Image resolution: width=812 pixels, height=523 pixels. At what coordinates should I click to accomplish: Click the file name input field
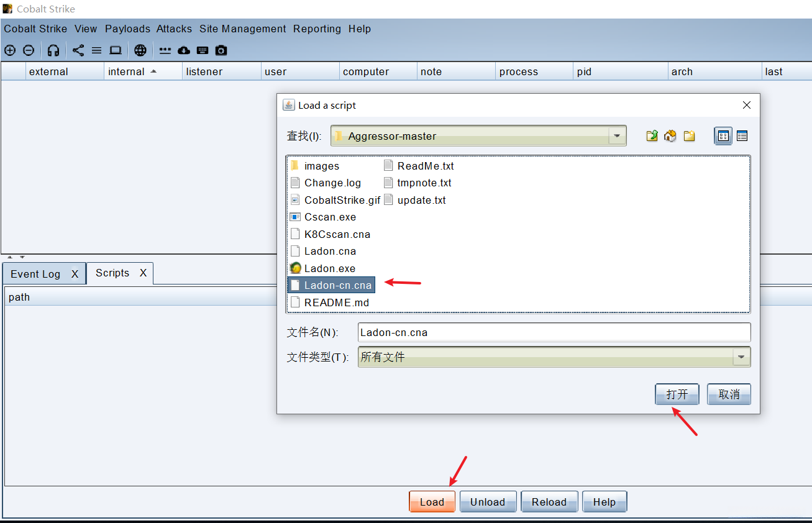coord(554,332)
